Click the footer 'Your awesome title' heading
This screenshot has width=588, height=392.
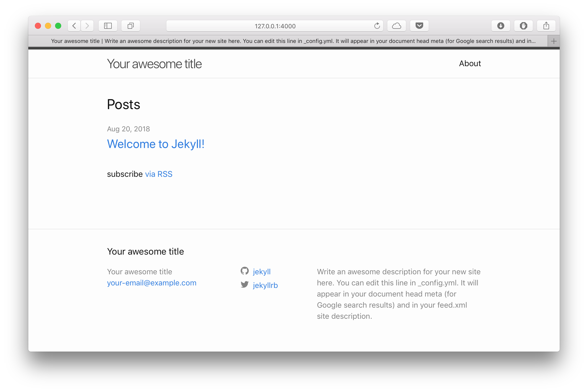point(146,252)
